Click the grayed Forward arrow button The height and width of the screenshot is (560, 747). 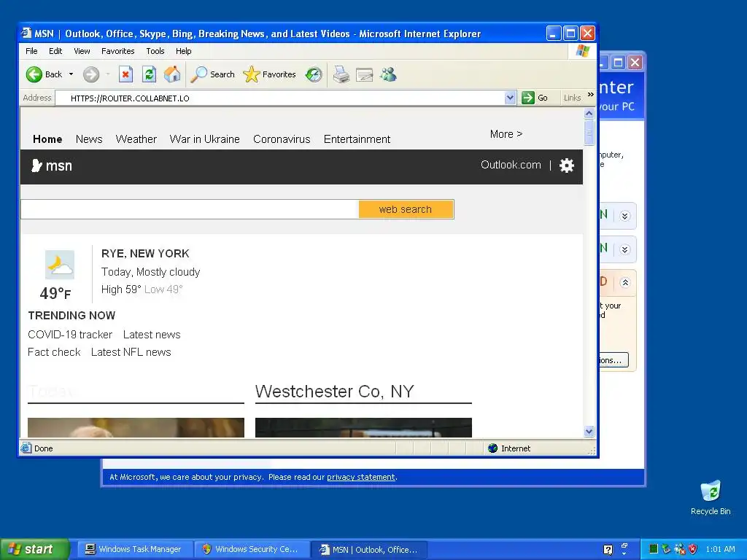[91, 74]
